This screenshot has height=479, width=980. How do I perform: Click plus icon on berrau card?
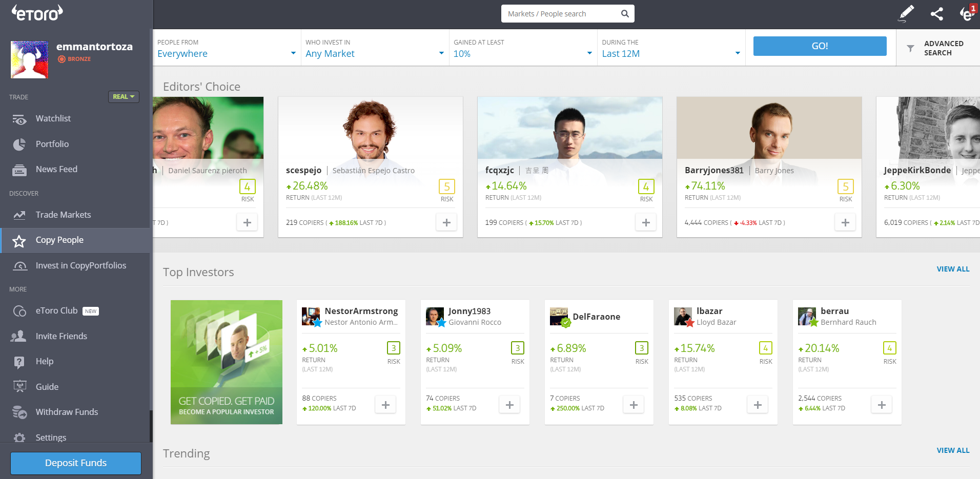(882, 405)
